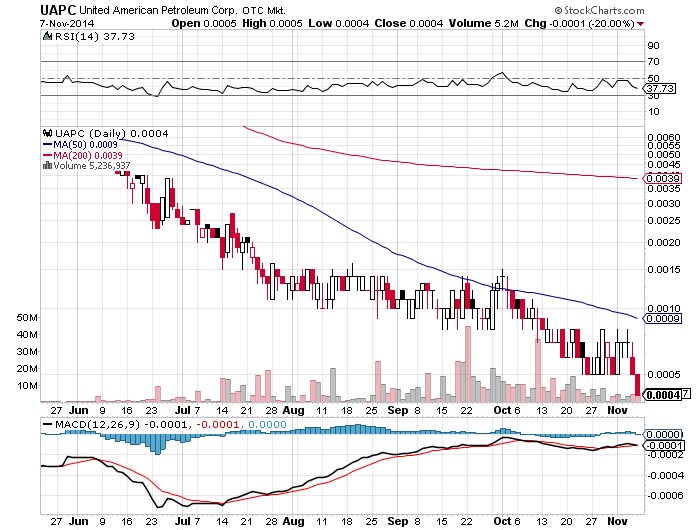Screen dimensions: 700x530
Task: Click the 0.0000 MACD histogram tag
Action: point(662,434)
